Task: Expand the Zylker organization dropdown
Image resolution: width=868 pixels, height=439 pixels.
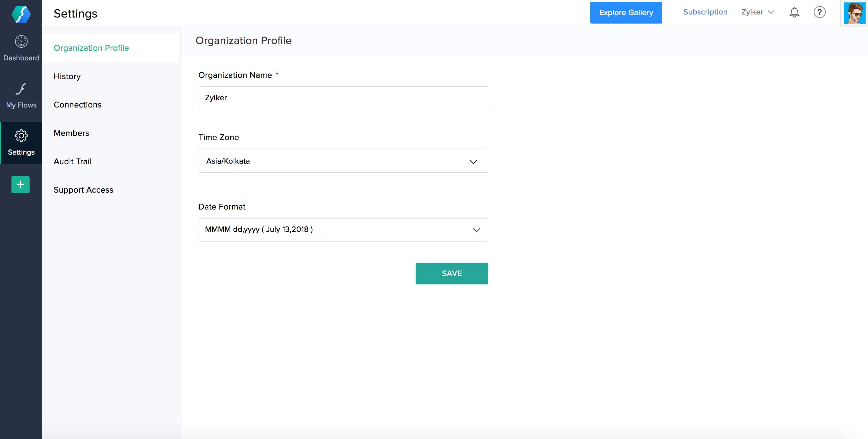Action: (758, 12)
